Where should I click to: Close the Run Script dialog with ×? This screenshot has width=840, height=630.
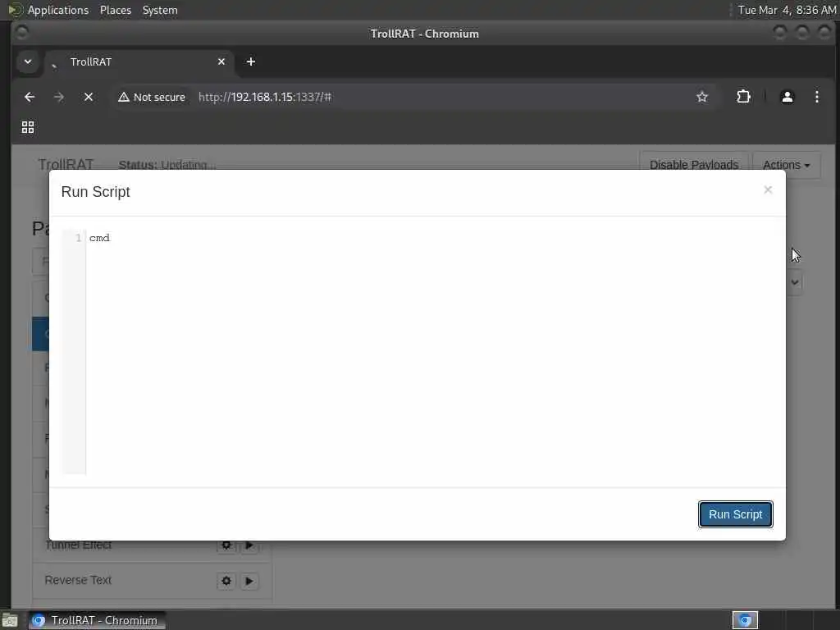coord(768,189)
